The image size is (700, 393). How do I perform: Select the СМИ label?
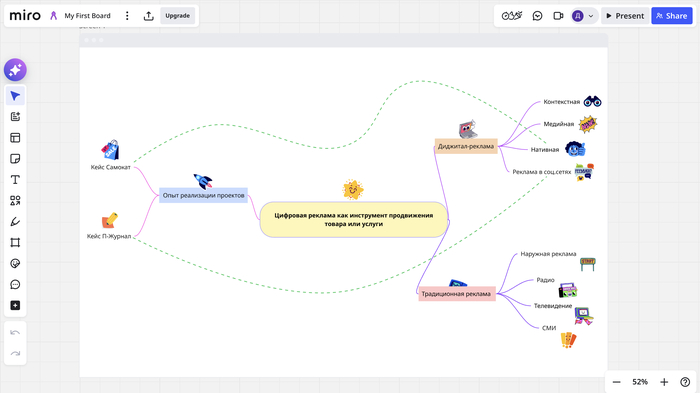tap(549, 328)
